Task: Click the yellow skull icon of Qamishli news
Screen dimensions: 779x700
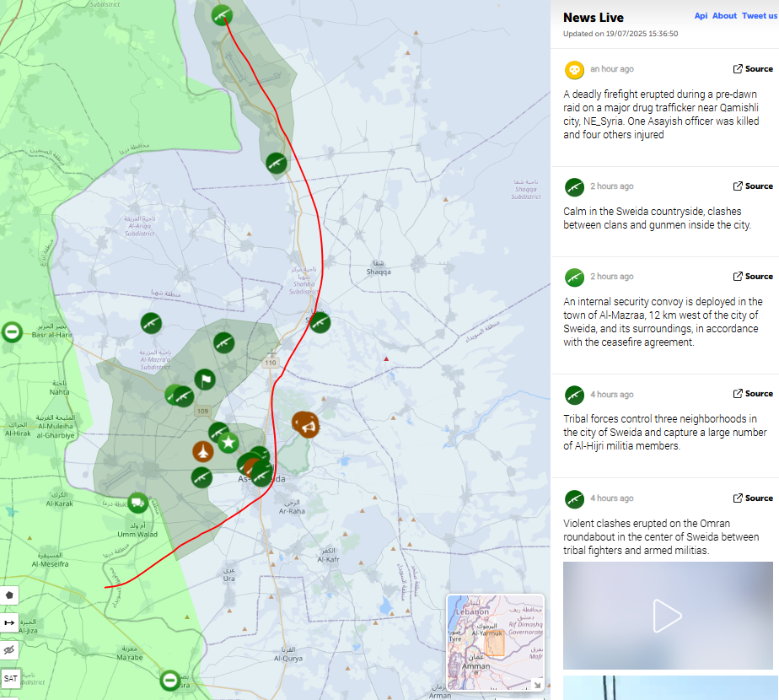Action: 574,70
